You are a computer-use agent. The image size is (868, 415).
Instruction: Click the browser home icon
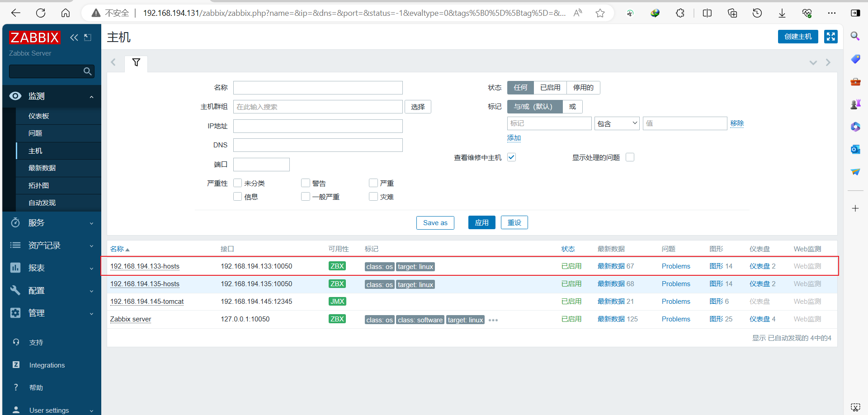[x=66, y=13]
